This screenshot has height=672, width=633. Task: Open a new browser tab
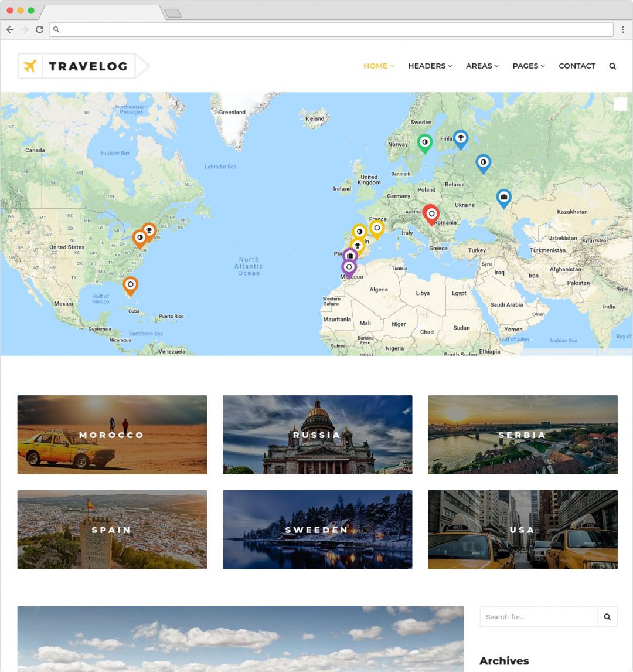pyautogui.click(x=173, y=13)
